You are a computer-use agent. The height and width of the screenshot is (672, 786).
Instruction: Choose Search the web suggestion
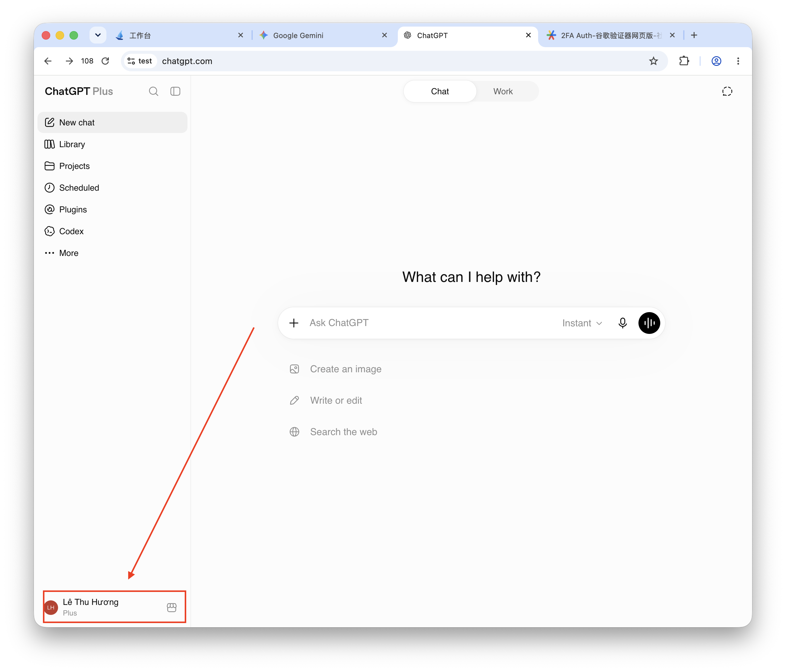pyautogui.click(x=333, y=432)
